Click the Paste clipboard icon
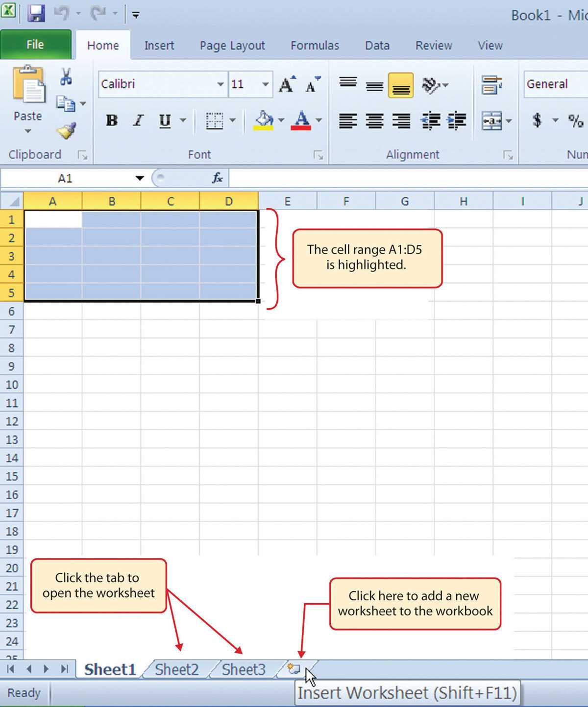The height and width of the screenshot is (707, 588). pyautogui.click(x=28, y=84)
